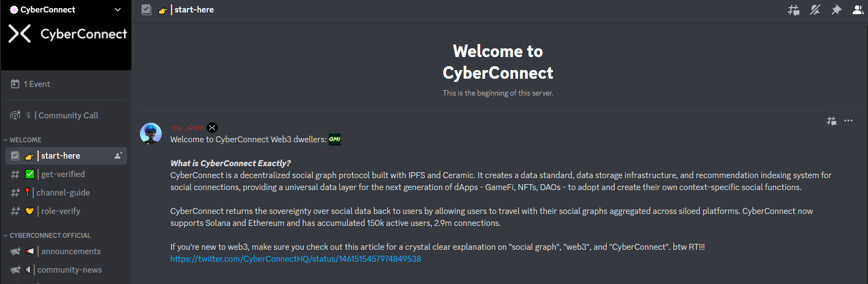Select the channel-guide channel
Screen dimensions: 868x284
coord(66,193)
